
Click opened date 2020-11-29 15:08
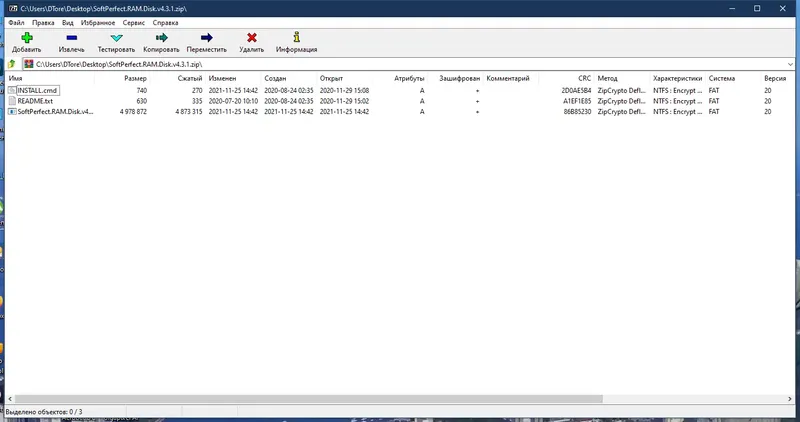click(344, 90)
